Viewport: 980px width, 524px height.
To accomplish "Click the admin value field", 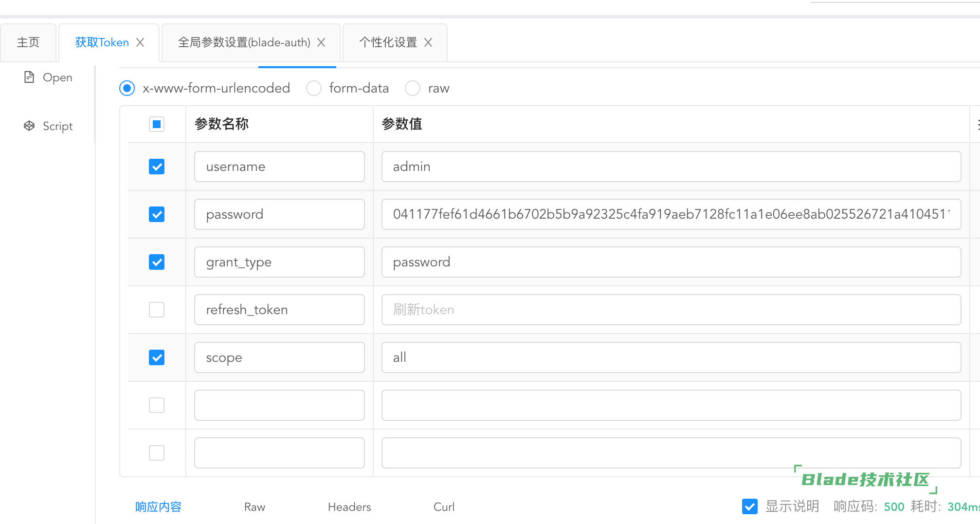I will [x=671, y=167].
